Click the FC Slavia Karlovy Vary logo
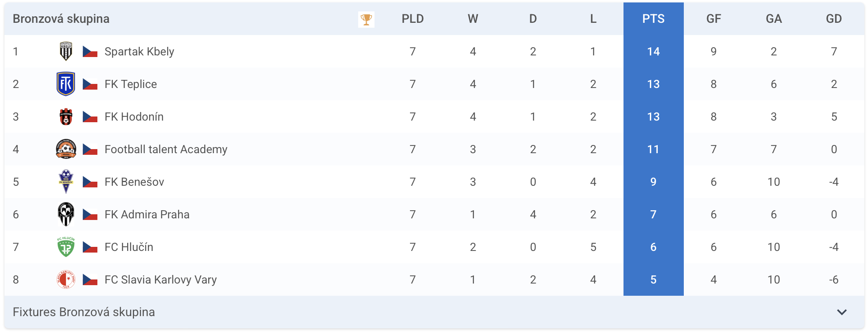The image size is (868, 332). pyautogui.click(x=66, y=279)
